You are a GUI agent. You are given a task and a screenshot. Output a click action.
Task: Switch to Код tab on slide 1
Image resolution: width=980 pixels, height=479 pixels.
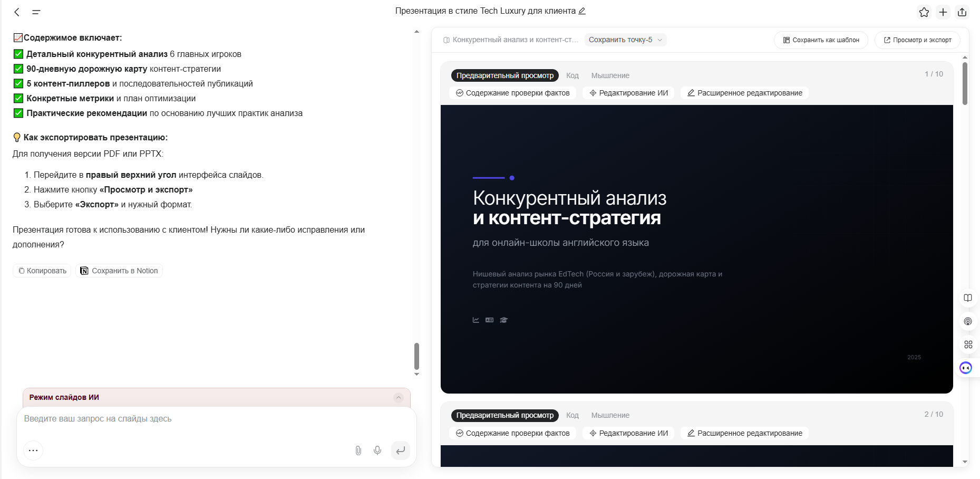pos(573,75)
